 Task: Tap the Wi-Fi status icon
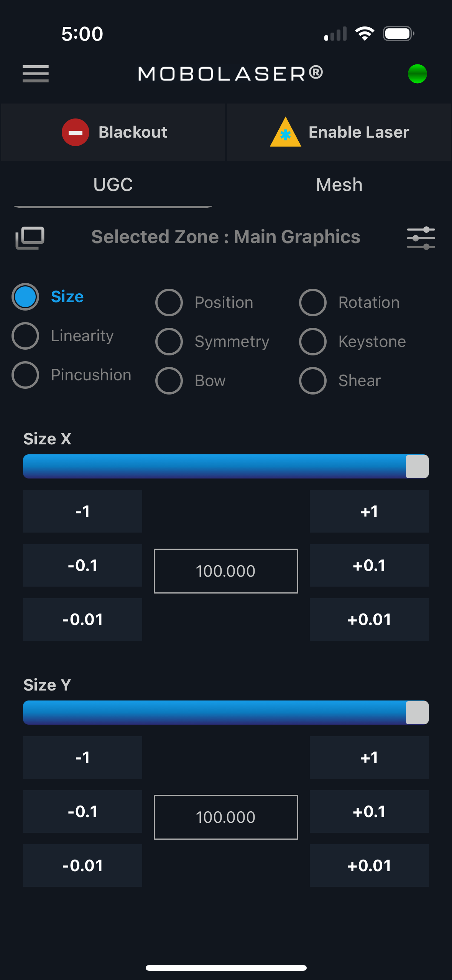click(365, 34)
